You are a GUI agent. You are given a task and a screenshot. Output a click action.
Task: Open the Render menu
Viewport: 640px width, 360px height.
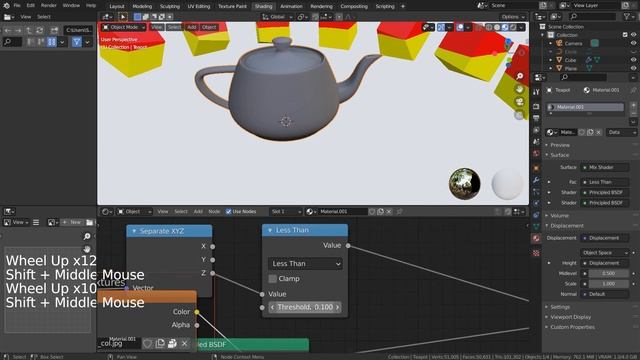click(49, 6)
